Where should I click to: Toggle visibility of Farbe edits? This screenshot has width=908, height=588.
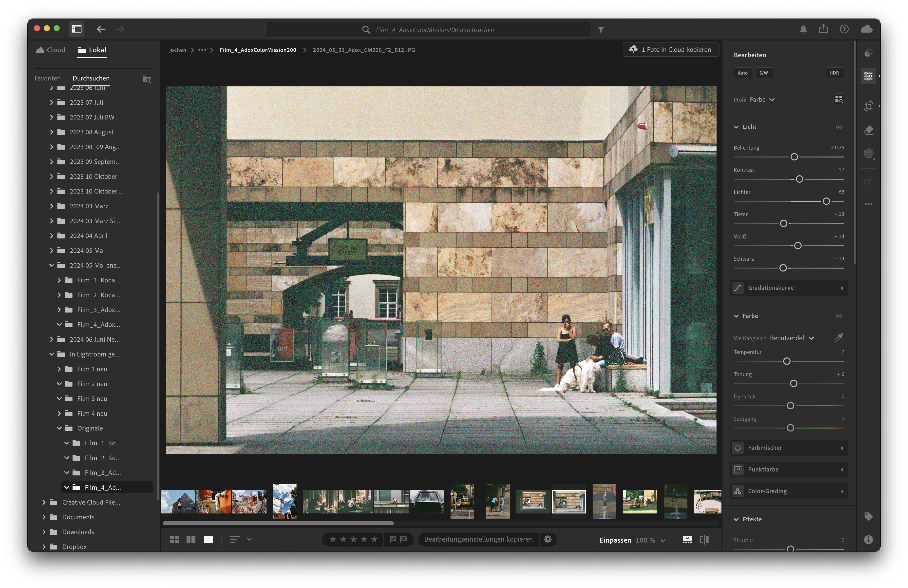(x=839, y=316)
